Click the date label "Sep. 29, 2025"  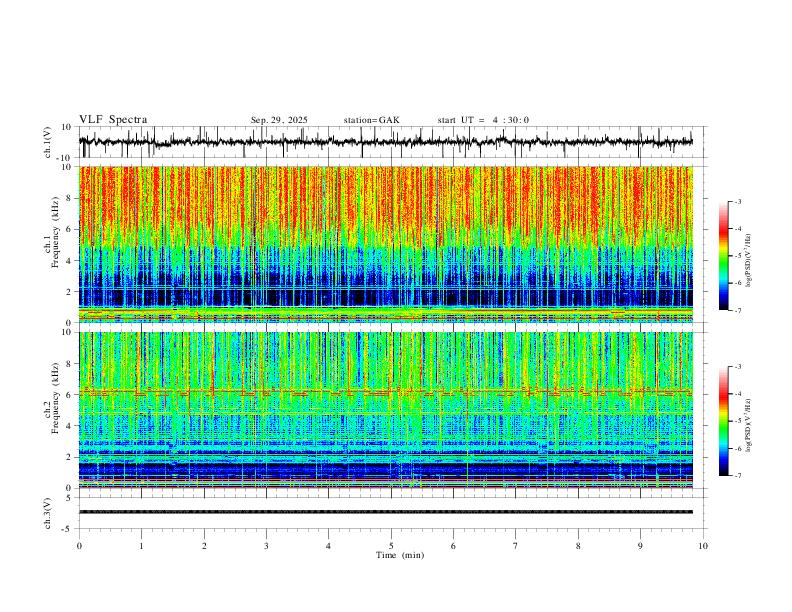coord(279,120)
